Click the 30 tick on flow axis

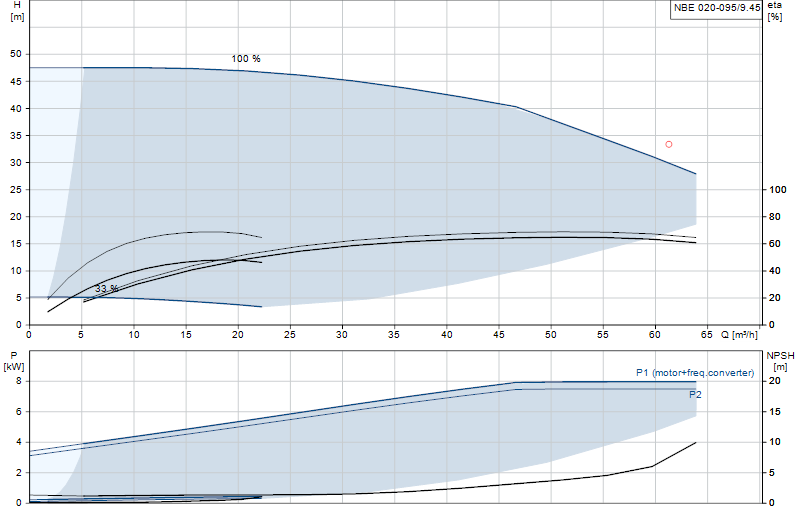point(341,335)
